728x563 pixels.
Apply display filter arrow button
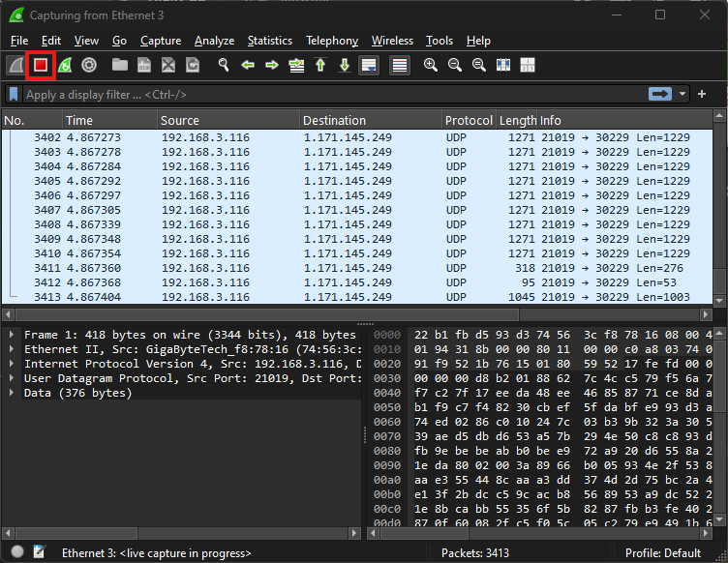point(660,95)
